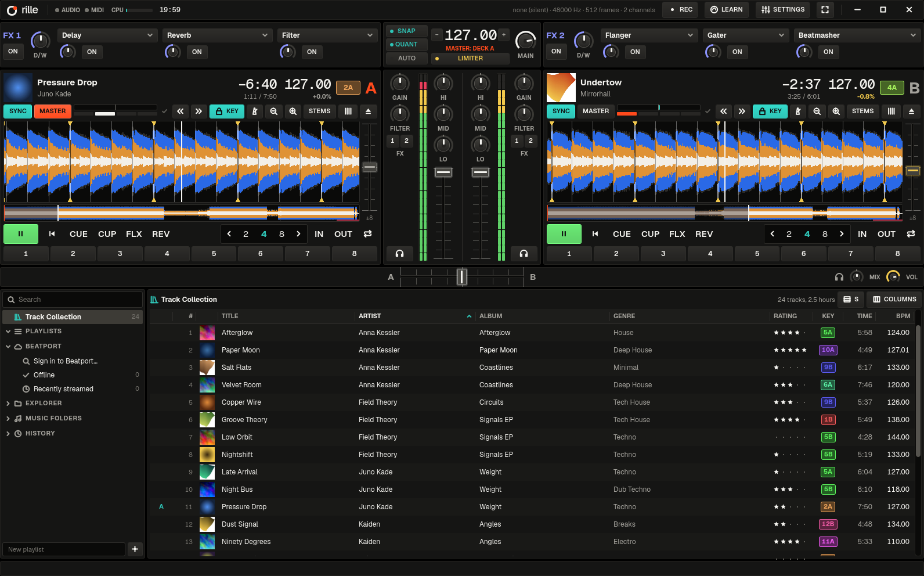Viewport: 924px width, 576px height.
Task: Click Deck A play/pause button
Action: tap(21, 234)
